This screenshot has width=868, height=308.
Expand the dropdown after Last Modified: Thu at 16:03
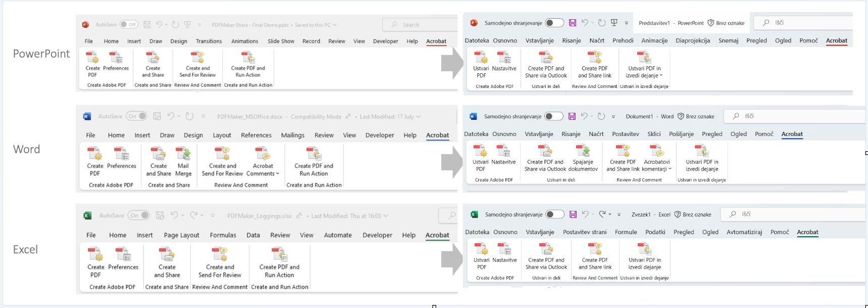[x=386, y=216]
